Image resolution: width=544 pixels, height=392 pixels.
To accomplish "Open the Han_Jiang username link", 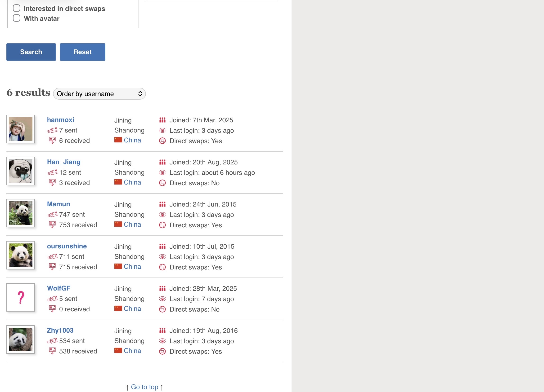I will click(x=63, y=162).
